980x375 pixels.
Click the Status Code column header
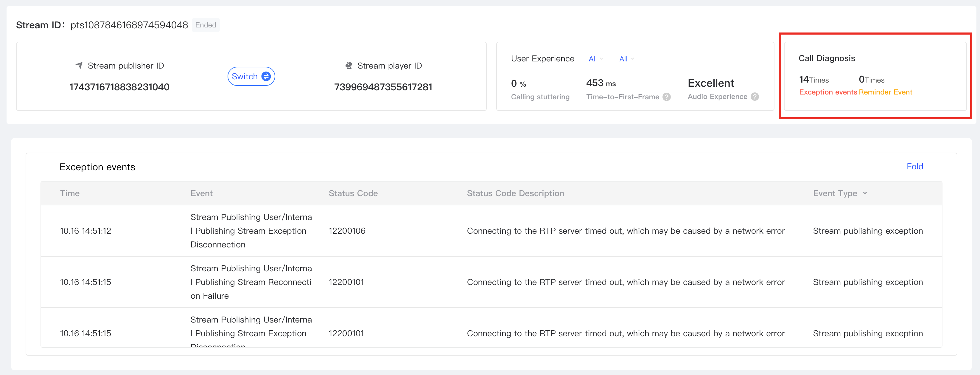click(x=353, y=193)
